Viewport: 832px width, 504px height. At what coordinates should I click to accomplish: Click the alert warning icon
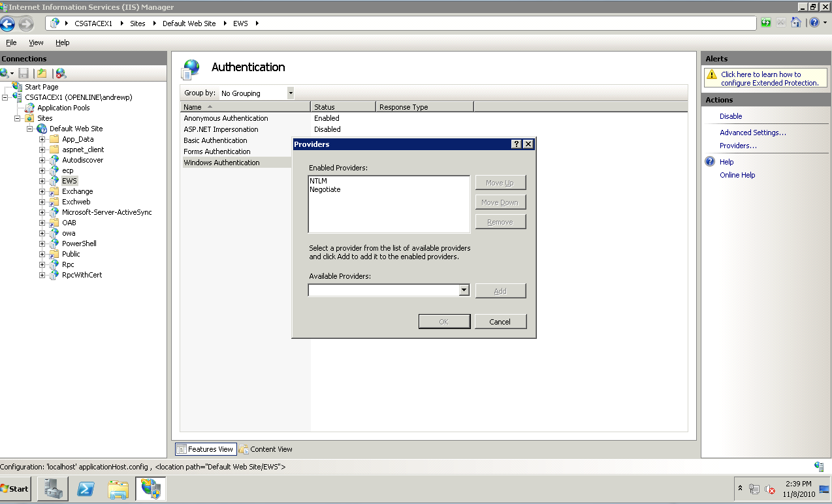(x=711, y=75)
